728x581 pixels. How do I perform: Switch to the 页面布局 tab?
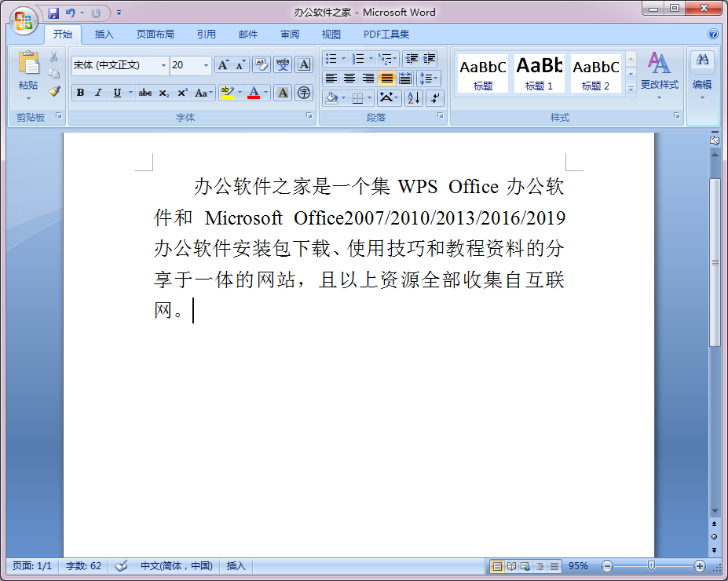point(155,35)
